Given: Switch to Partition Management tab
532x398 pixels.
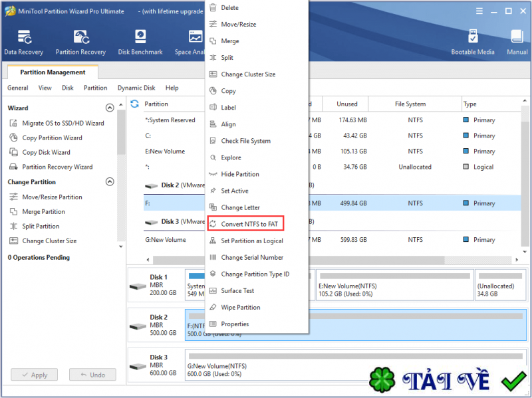Looking at the screenshot, I should tap(53, 72).
